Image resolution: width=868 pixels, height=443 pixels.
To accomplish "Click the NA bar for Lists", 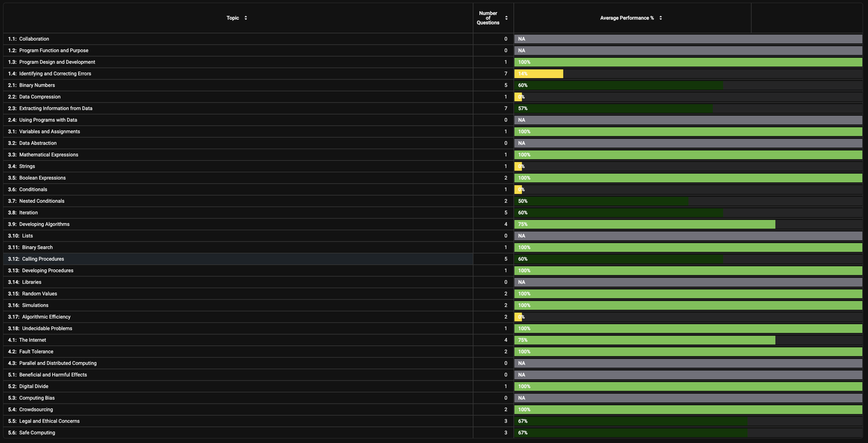I will (x=688, y=235).
